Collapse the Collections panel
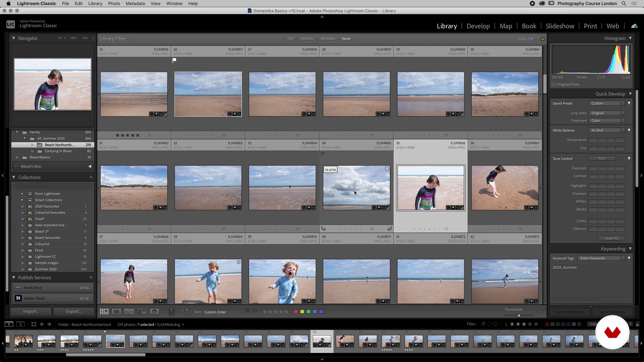Screen dimensions: 644x362 click(14, 177)
